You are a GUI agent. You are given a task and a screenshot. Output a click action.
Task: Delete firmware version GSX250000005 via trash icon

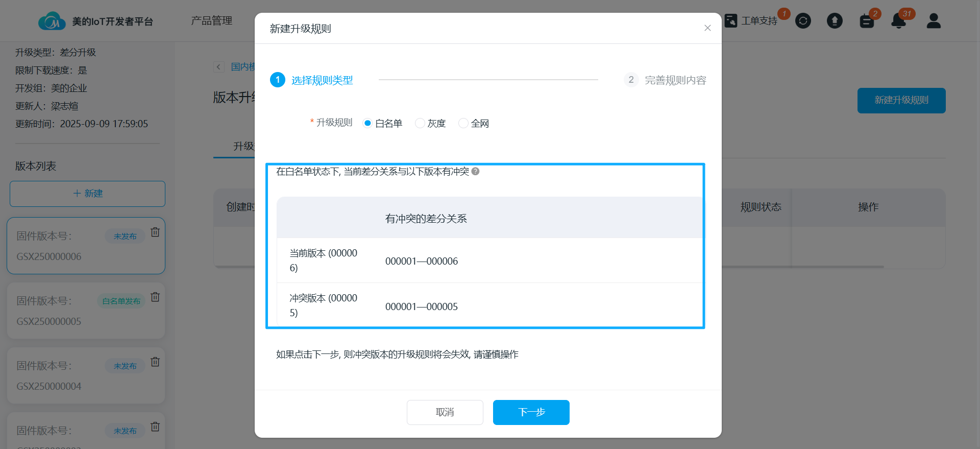point(155,297)
